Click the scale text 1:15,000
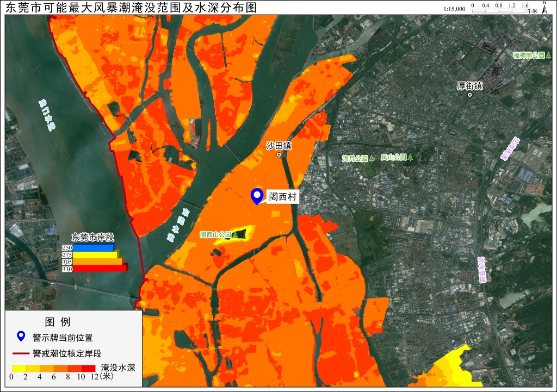 (x=454, y=9)
